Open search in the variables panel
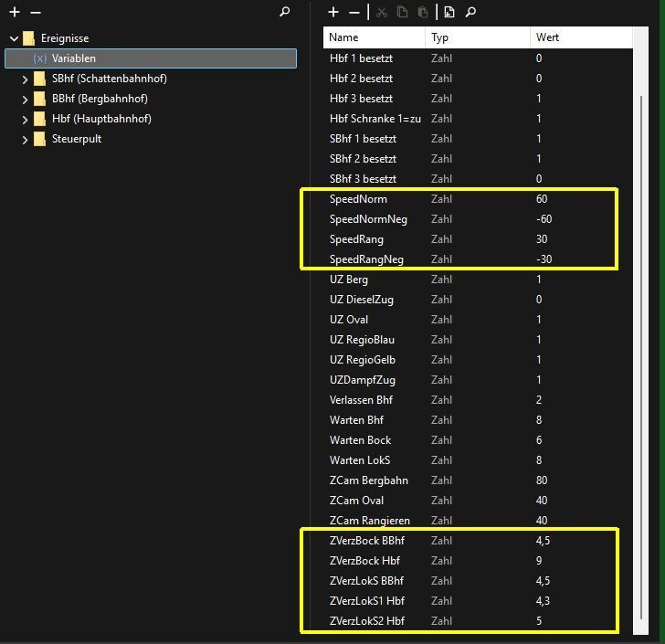Viewport: 665px width, 644px height. [x=470, y=12]
